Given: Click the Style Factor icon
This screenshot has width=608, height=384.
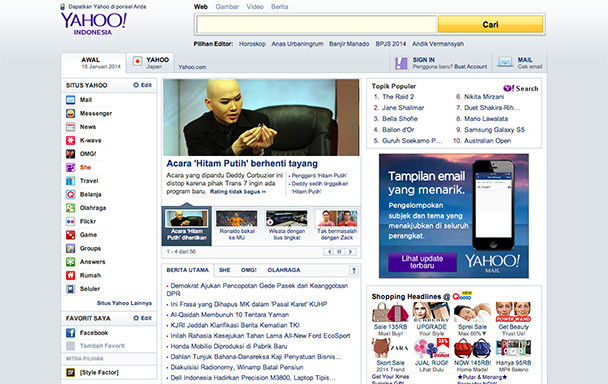Looking at the screenshot, I should pos(71,372).
